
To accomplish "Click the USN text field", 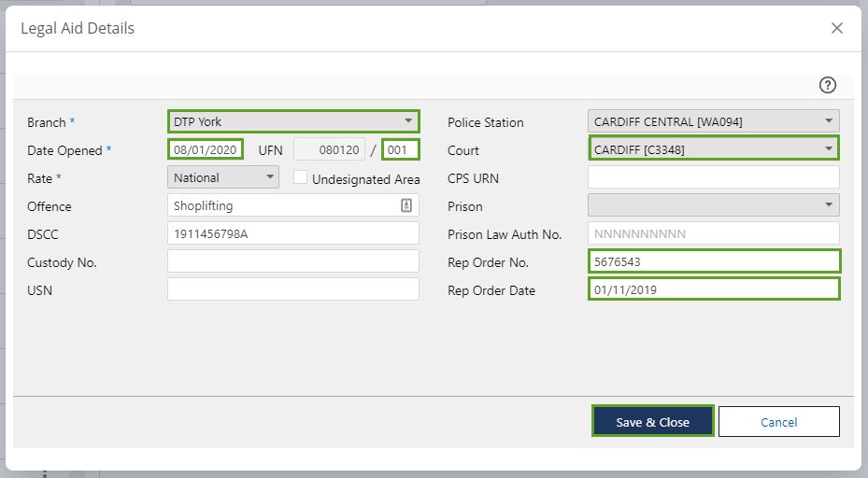I will pyautogui.click(x=292, y=289).
